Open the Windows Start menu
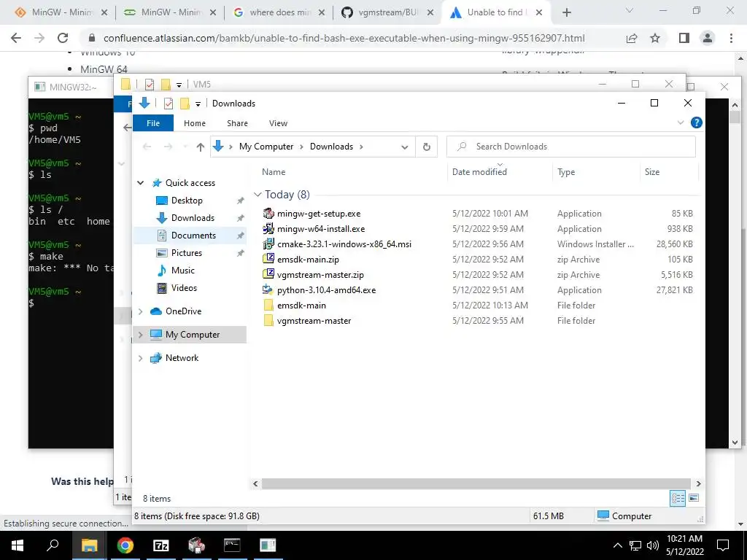Screen dimensions: 747x560 [18, 545]
